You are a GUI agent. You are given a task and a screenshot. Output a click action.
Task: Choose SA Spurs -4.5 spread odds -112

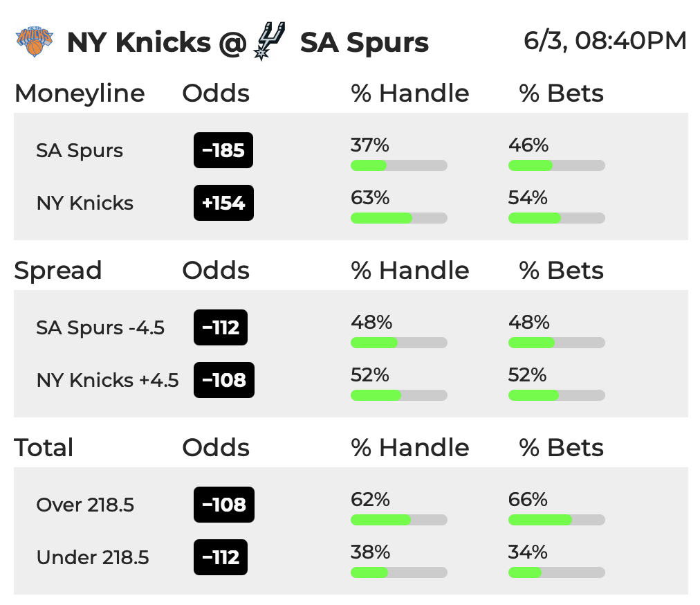(221, 327)
